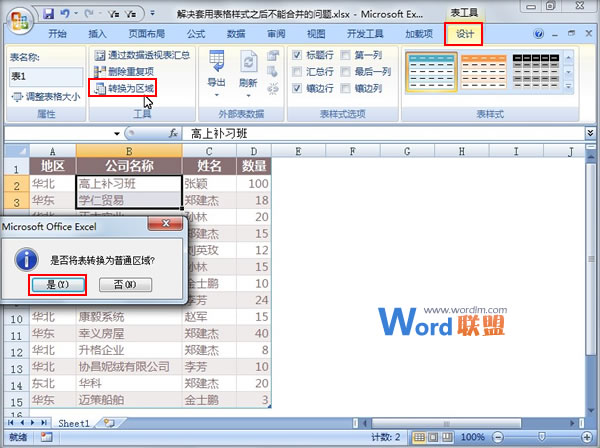The height and width of the screenshot is (448, 600).
Task: Expand the table styles gallery more button
Action: (569, 86)
